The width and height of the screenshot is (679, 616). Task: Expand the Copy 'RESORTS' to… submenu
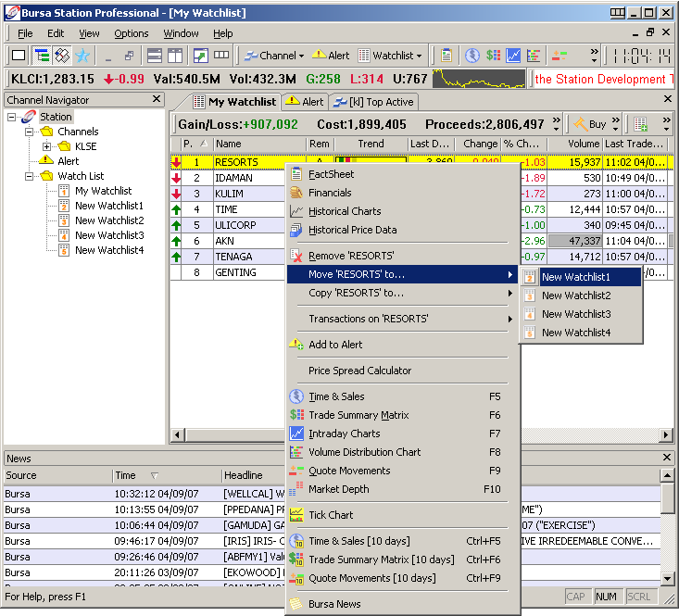tap(403, 293)
